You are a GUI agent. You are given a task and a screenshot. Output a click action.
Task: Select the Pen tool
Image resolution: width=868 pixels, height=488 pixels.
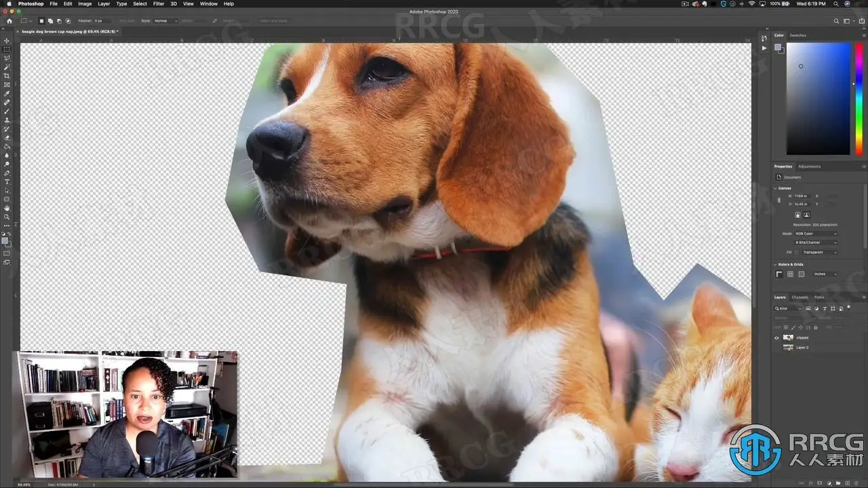coord(7,173)
